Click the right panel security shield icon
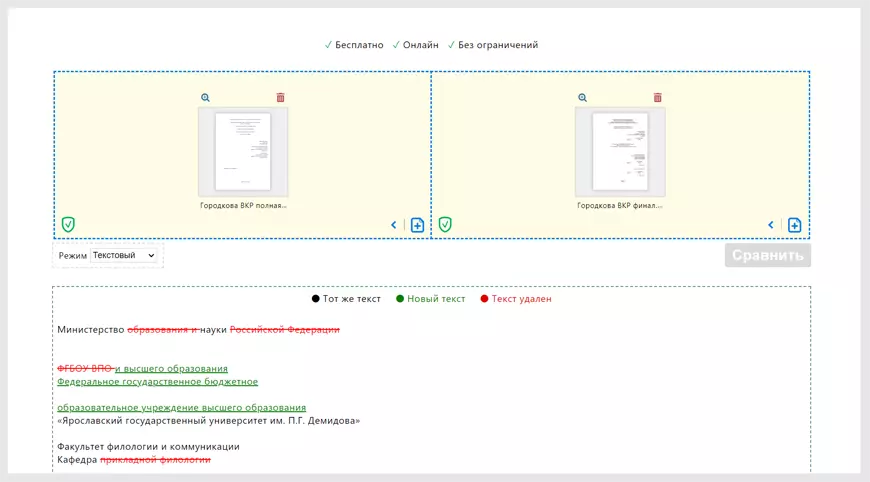This screenshot has width=870, height=482. coord(445,224)
